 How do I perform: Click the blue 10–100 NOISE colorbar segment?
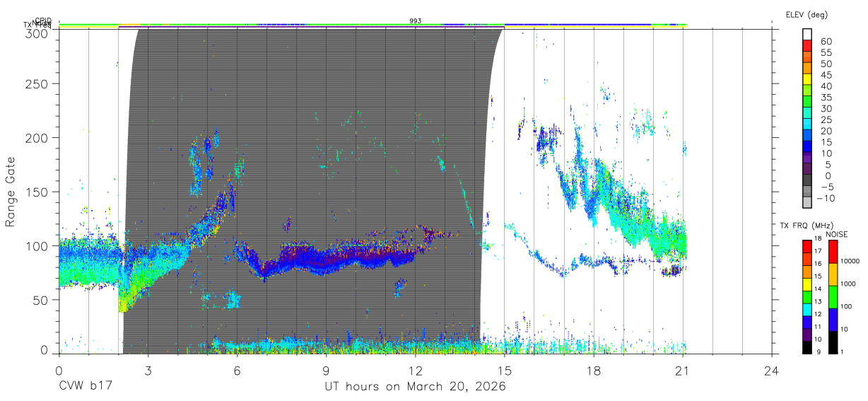click(833, 319)
